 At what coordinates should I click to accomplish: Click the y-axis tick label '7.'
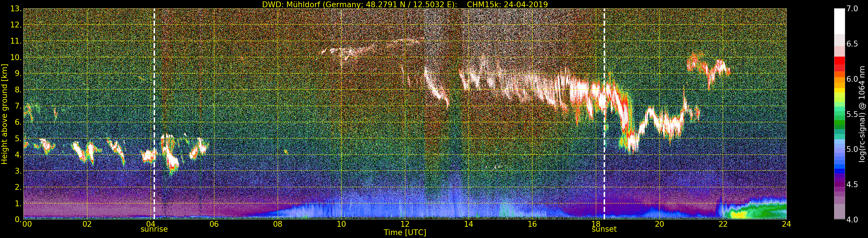[x=18, y=106]
